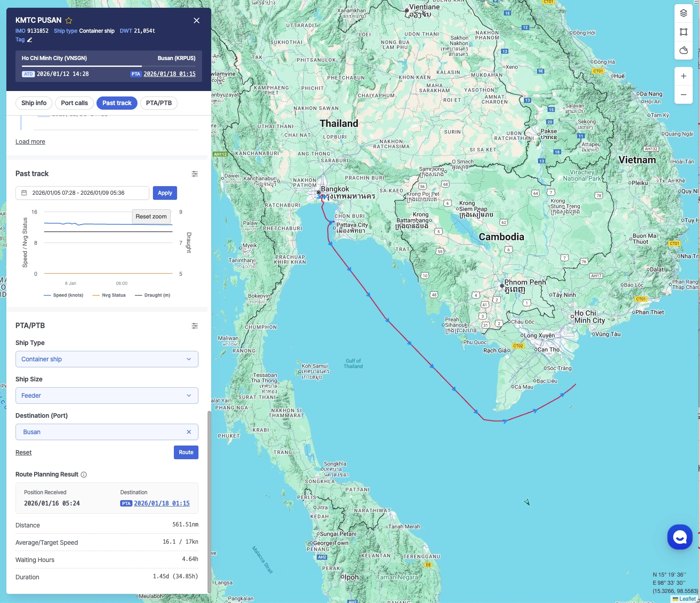Image resolution: width=700 pixels, height=603 pixels.
Task: Click the Reset link under Destination
Action: (x=24, y=452)
